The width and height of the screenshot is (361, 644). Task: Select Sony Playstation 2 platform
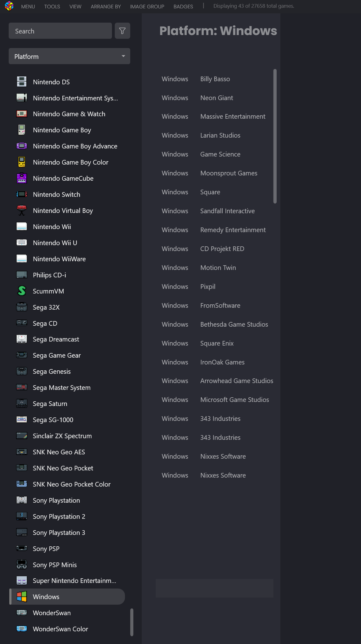coord(67,517)
